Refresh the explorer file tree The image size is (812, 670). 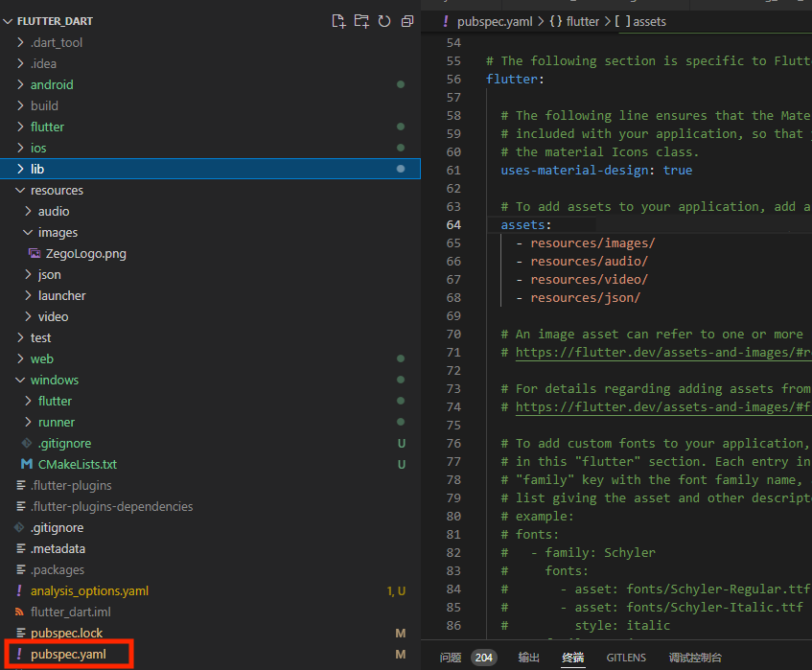click(384, 21)
